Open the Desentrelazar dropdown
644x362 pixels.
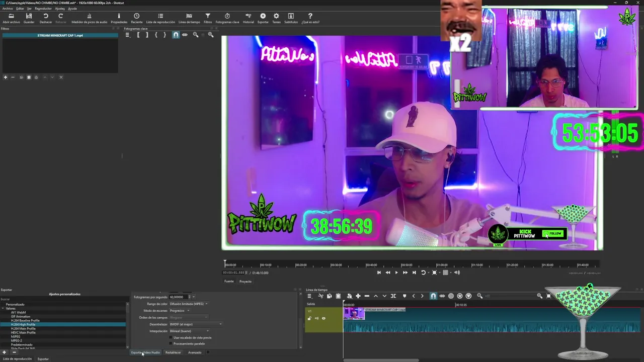click(196, 324)
